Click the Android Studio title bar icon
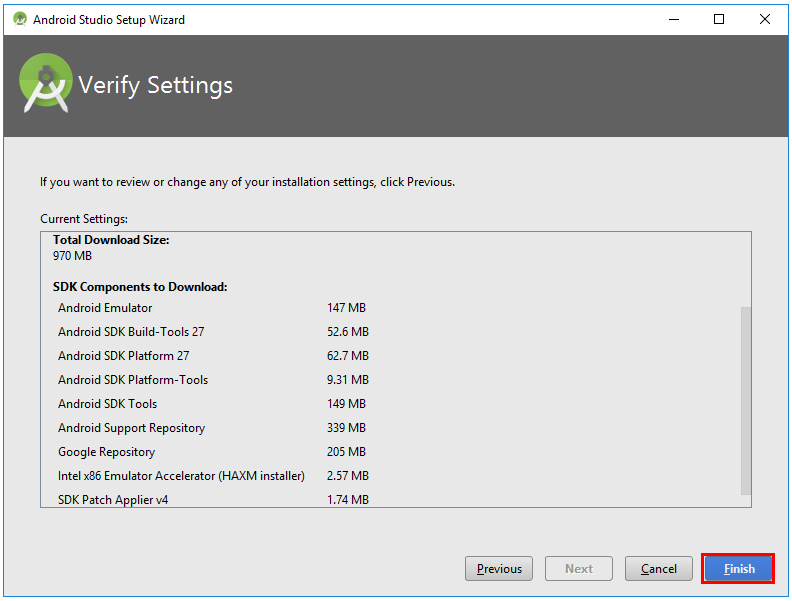 click(x=20, y=19)
